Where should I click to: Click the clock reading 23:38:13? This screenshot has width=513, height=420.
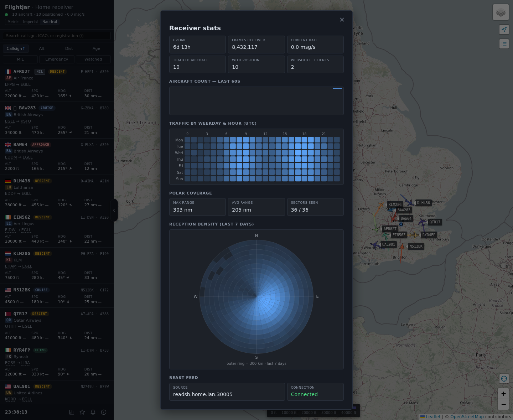(x=16, y=412)
